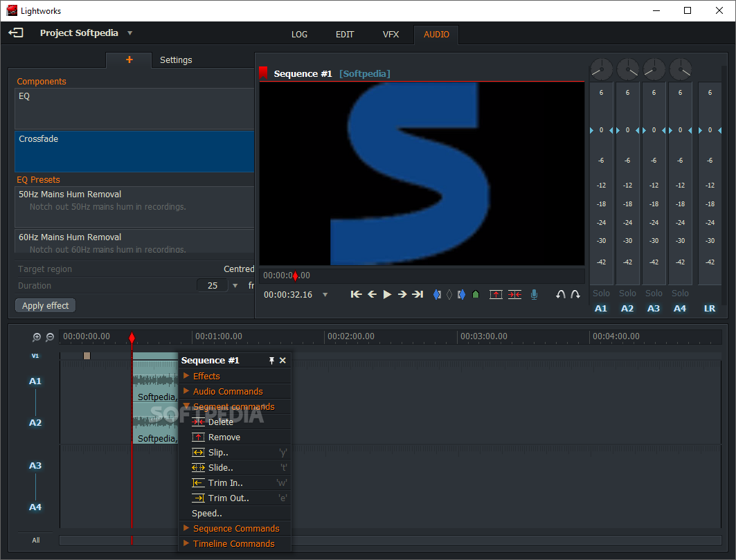Click the A3 pan knob in mixer

[654, 70]
